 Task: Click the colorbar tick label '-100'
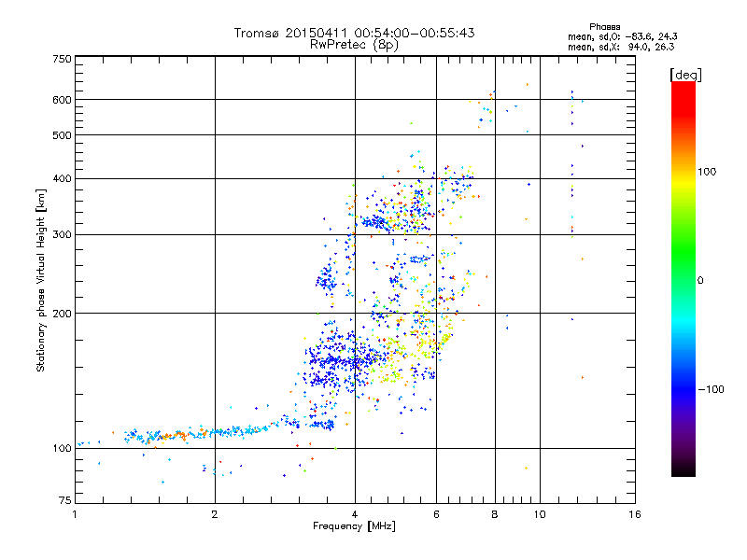tap(711, 389)
